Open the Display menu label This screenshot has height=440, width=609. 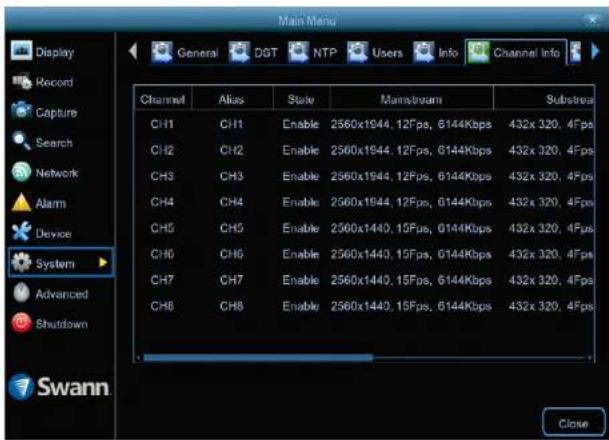point(55,52)
